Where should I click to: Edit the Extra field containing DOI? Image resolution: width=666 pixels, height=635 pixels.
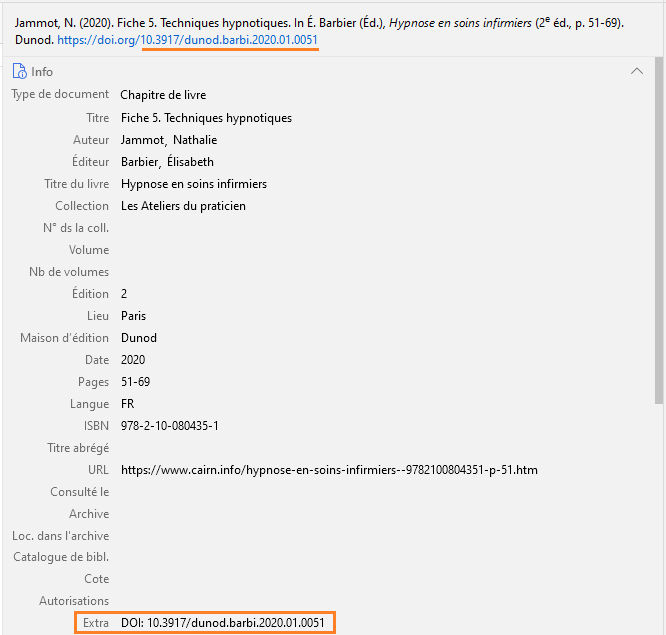click(223, 623)
